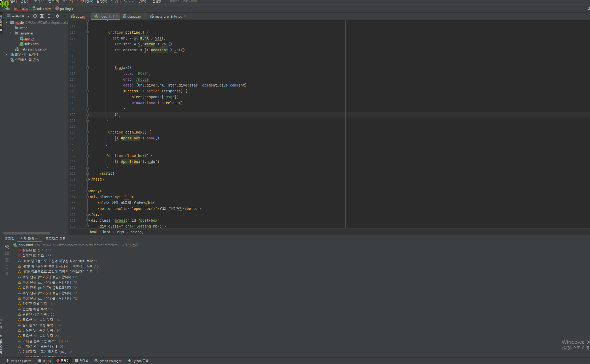Open the 도움말(H) menu
This screenshot has height=364, width=590.
click(x=156, y=2)
